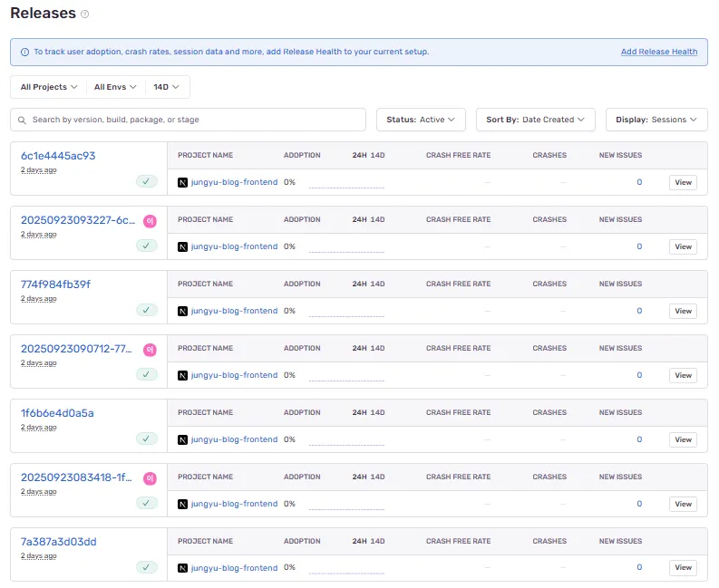
Task: Open the All Envs filter menu
Action: (x=115, y=87)
